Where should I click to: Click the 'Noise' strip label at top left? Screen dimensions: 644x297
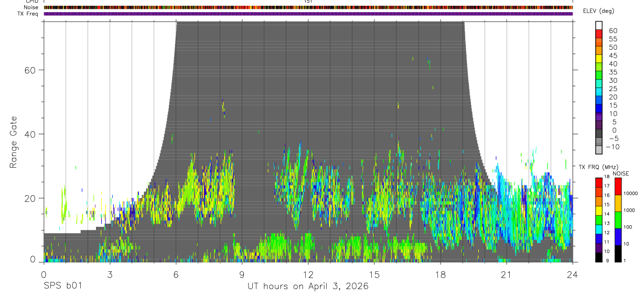pyautogui.click(x=31, y=7)
